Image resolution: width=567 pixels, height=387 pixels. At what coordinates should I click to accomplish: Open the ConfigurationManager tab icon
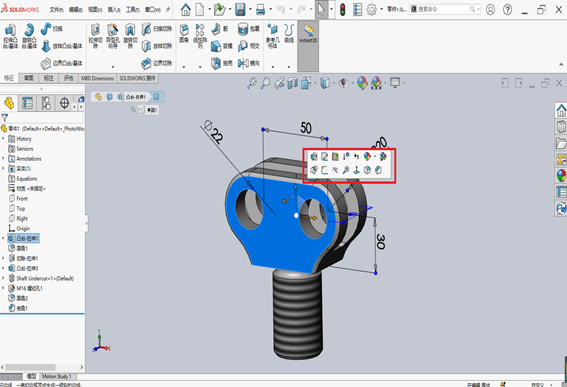tap(46, 103)
